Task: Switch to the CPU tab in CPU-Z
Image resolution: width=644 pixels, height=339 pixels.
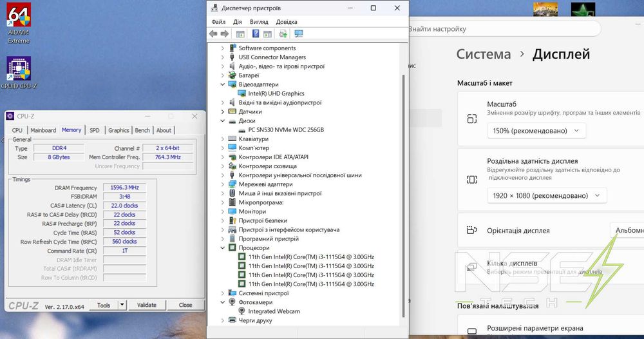Action: [x=17, y=130]
